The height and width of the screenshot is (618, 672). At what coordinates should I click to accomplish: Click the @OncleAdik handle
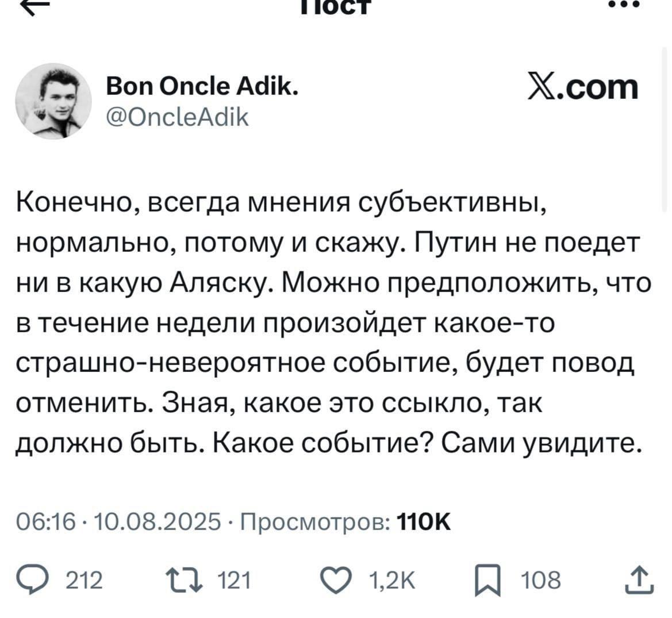tap(177, 117)
